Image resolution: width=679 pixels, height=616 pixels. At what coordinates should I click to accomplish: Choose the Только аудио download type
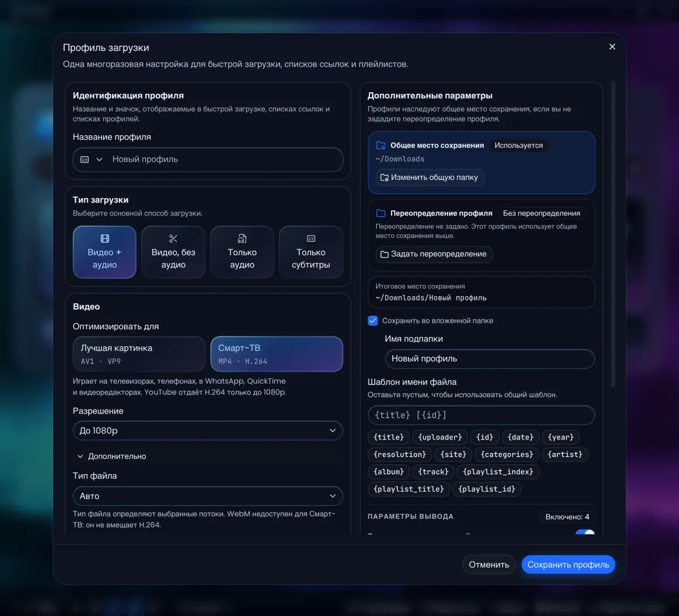[x=242, y=252]
